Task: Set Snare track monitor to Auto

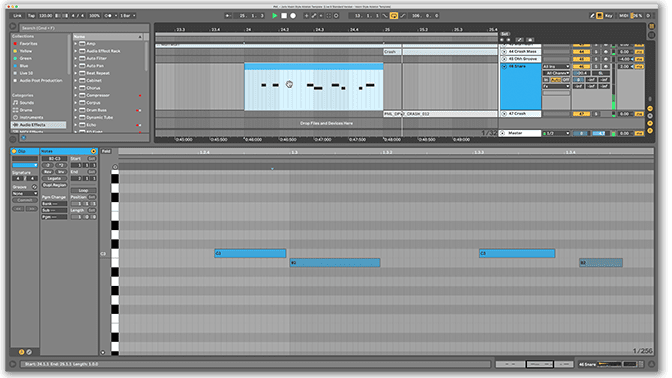Action: [x=555, y=80]
